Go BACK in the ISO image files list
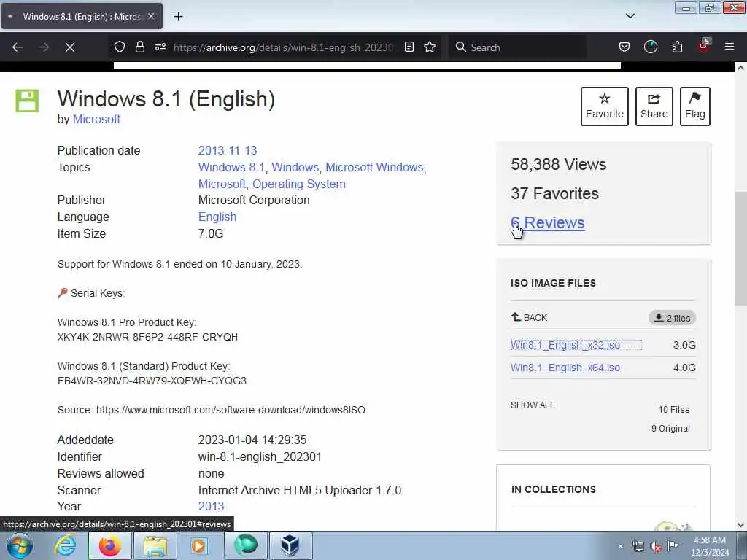747x560 pixels. 529,318
